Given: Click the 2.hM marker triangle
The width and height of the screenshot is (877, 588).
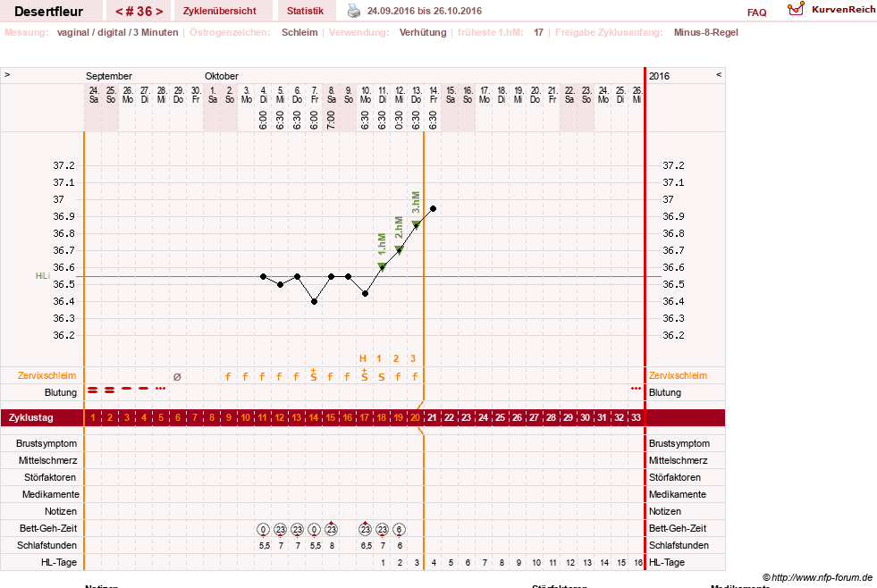Looking at the screenshot, I should pyautogui.click(x=399, y=250).
